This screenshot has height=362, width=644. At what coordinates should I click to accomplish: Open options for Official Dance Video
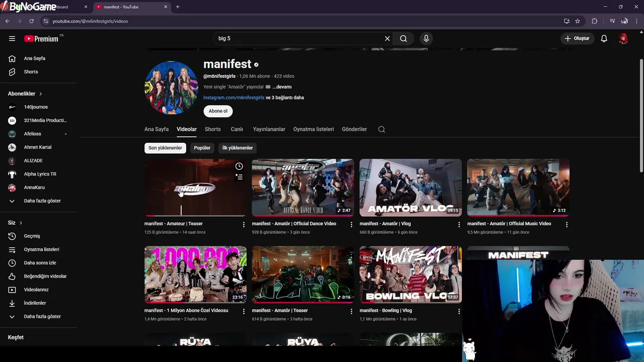click(351, 224)
